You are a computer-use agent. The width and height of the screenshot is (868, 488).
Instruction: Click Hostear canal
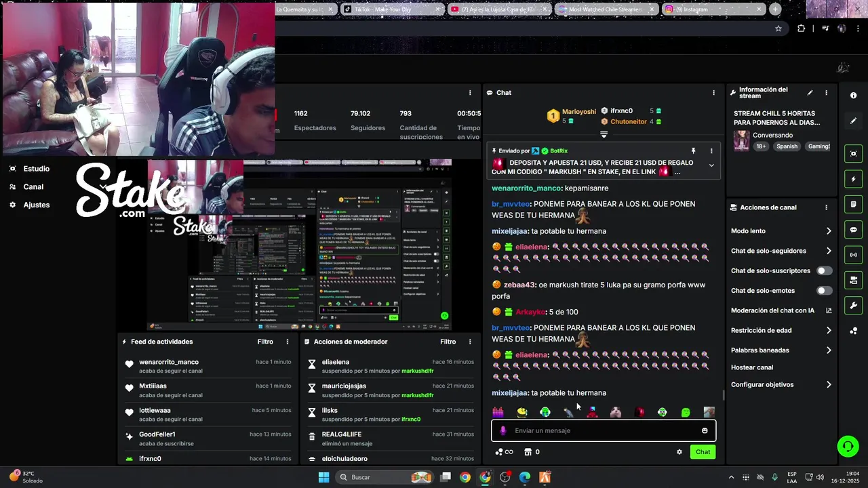[x=752, y=367]
